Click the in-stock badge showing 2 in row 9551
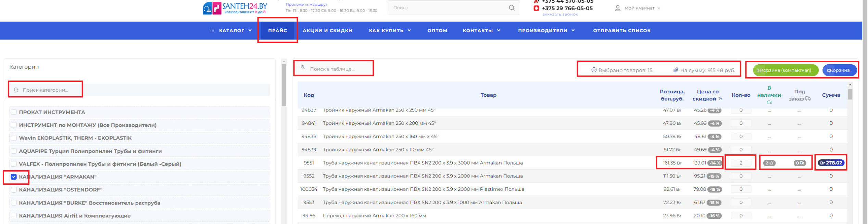Viewport: 868px width, 224px height. (769, 163)
